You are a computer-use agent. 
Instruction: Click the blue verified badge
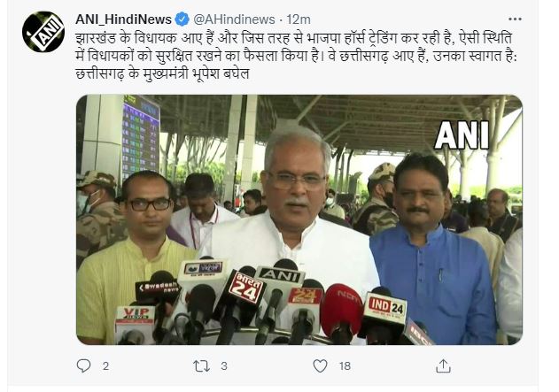point(182,19)
